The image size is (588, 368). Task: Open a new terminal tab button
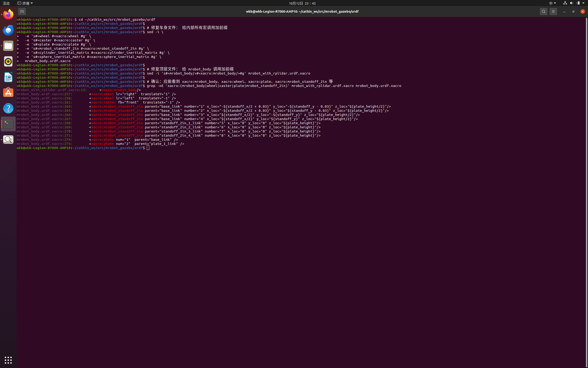tap(22, 11)
